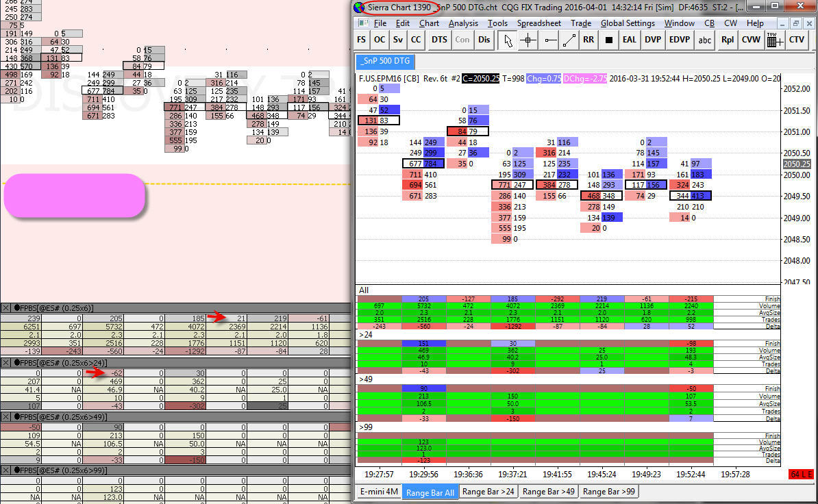Click the Sv save toolbar button
818x504 pixels.
(397, 40)
